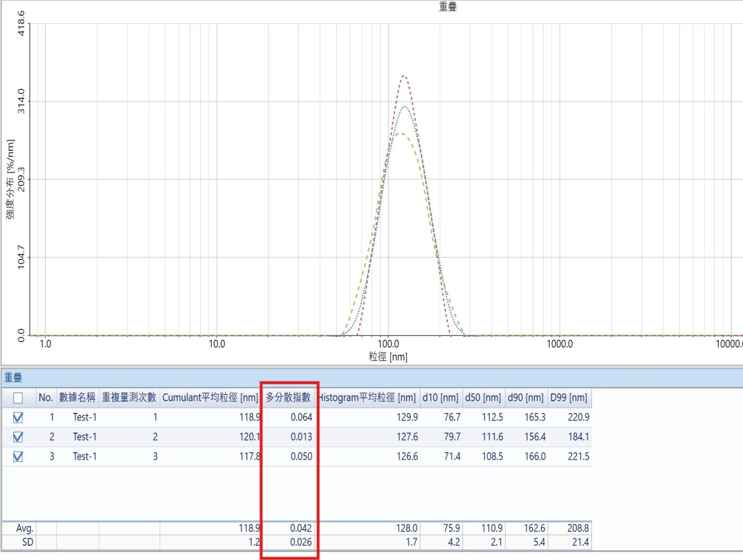Uncheck the checkbox for row No. 3
This screenshot has width=743, height=560.
[18, 456]
